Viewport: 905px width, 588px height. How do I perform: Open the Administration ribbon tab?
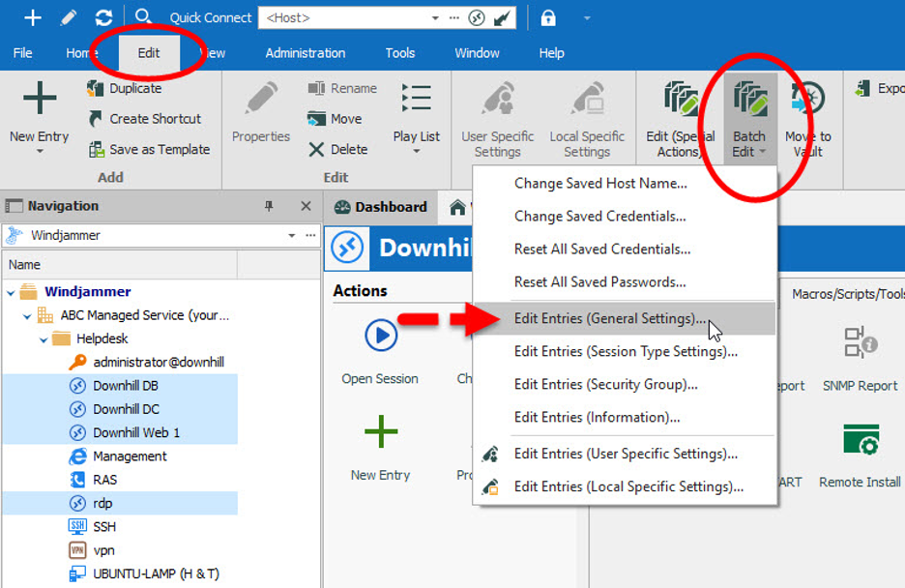pyautogui.click(x=305, y=53)
